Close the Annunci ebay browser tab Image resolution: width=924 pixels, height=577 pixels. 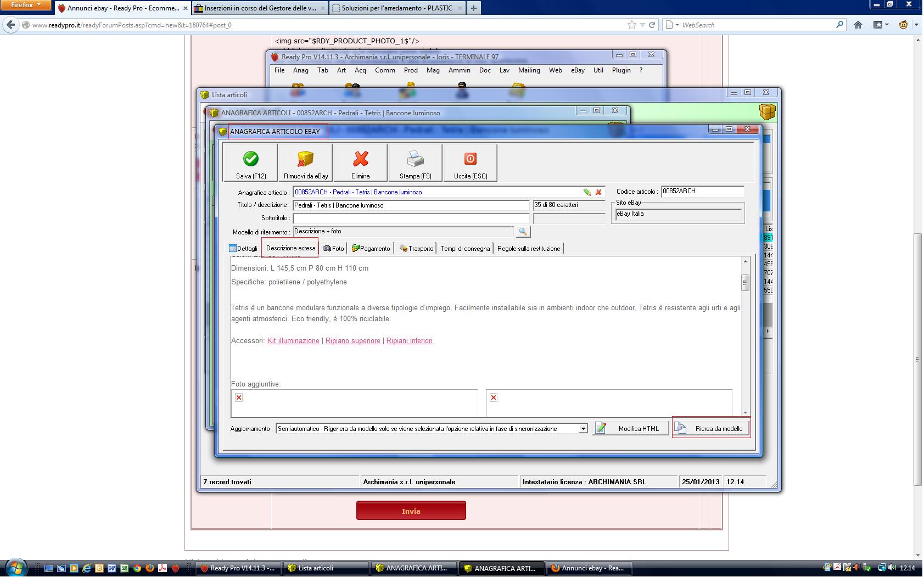[186, 8]
